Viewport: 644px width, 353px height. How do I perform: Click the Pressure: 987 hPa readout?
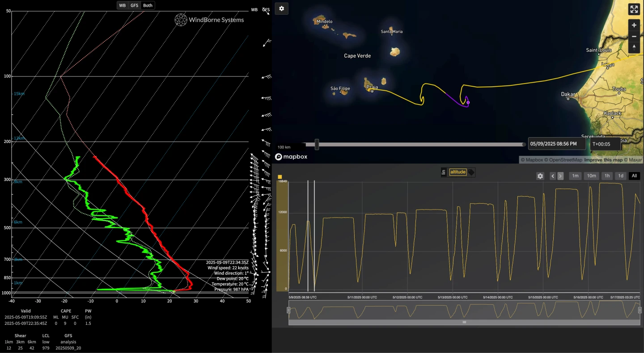pos(231,289)
